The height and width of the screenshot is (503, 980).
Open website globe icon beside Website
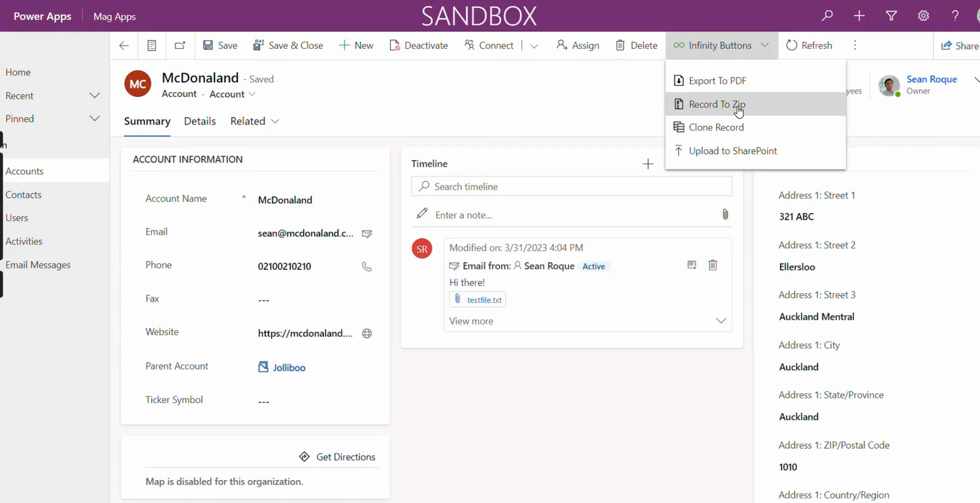(367, 334)
